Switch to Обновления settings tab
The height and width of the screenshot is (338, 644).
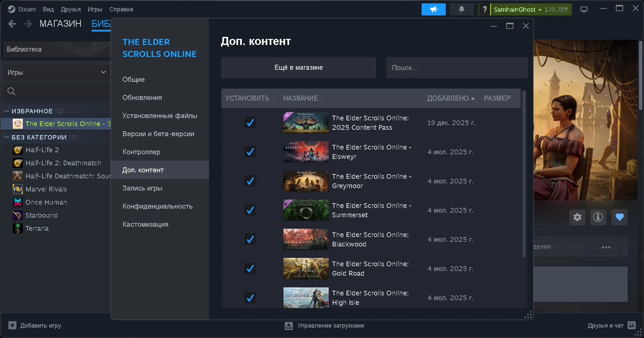pos(142,98)
